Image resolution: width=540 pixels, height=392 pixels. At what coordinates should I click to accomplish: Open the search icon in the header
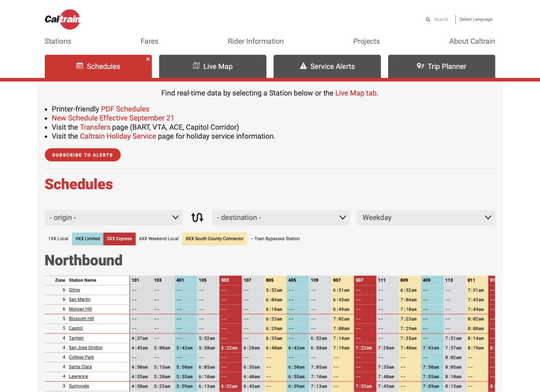(428, 19)
